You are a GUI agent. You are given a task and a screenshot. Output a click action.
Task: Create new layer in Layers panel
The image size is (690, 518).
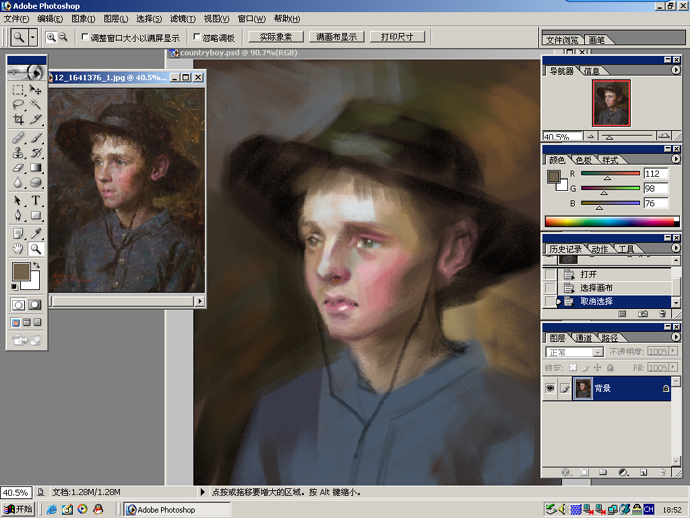click(x=643, y=472)
